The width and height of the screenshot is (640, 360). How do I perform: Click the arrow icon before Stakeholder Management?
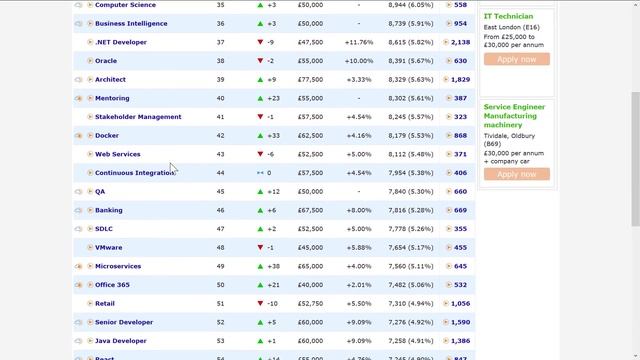click(x=90, y=117)
